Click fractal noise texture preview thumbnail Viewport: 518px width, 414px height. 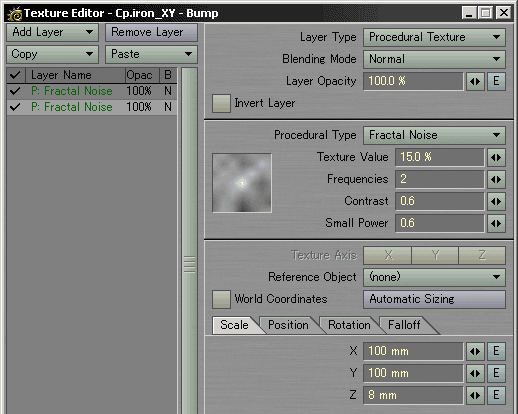tap(242, 183)
